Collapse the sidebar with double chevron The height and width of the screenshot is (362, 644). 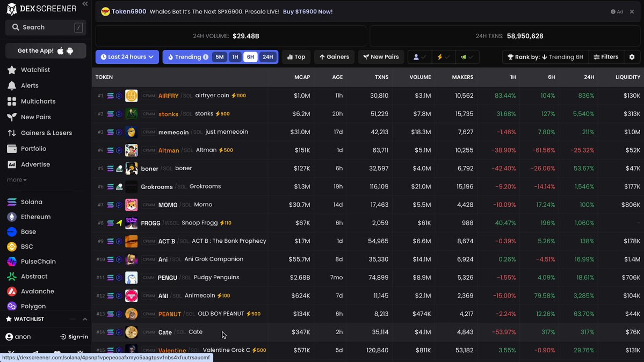[x=85, y=4]
